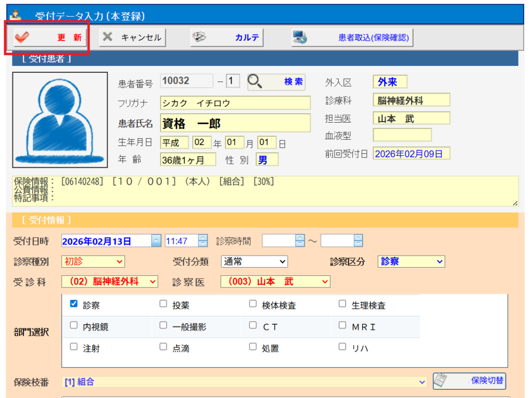
Task: Click the 患者氏名 field with 資格 一郎
Action: click(235, 123)
